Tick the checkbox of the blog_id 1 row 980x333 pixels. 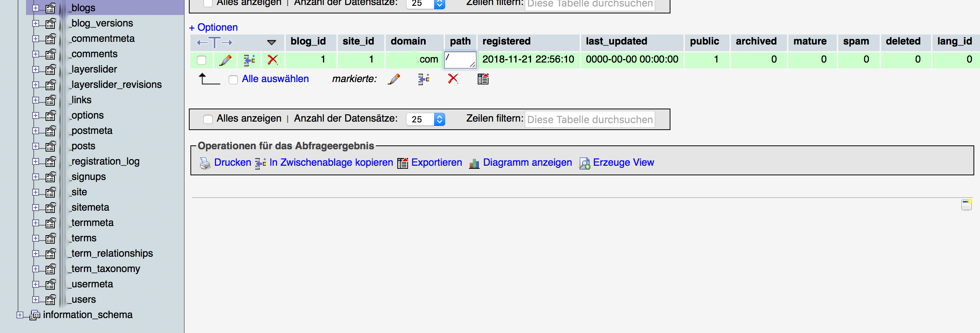pos(202,60)
